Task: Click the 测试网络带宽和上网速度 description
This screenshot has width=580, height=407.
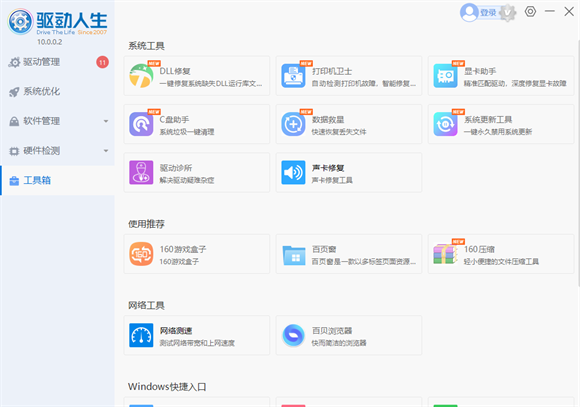Action: click(197, 343)
